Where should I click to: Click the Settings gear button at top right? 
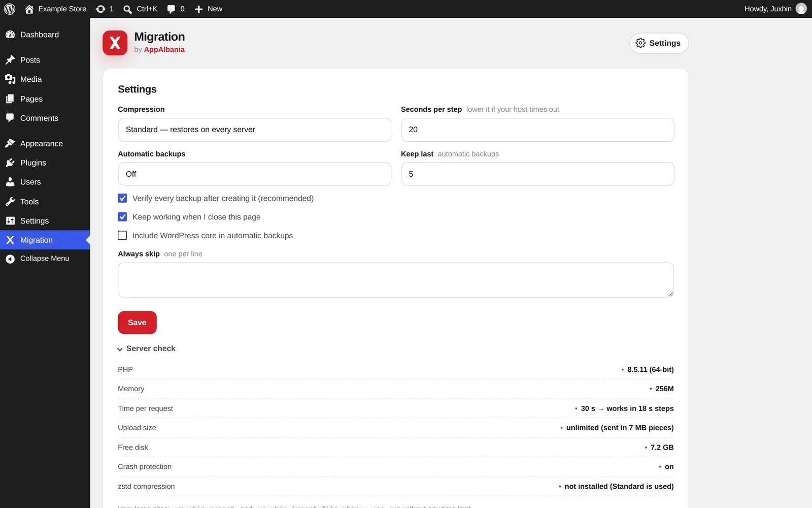(659, 43)
